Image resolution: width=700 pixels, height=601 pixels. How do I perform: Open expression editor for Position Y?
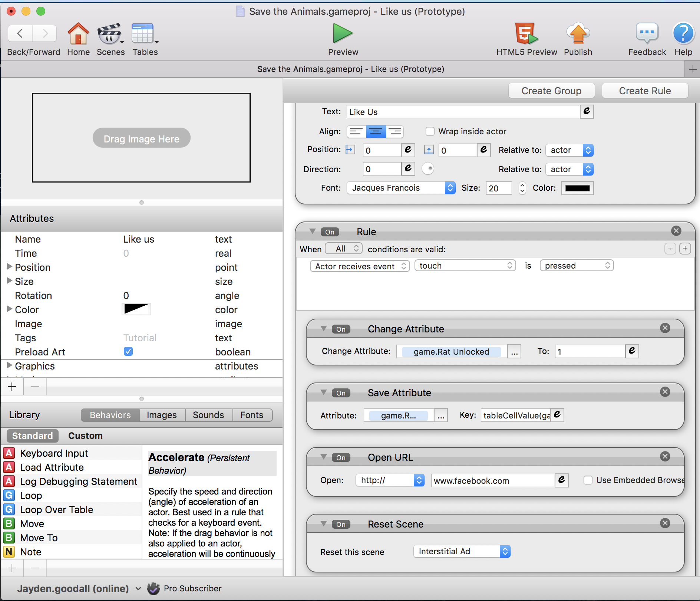coord(483,150)
